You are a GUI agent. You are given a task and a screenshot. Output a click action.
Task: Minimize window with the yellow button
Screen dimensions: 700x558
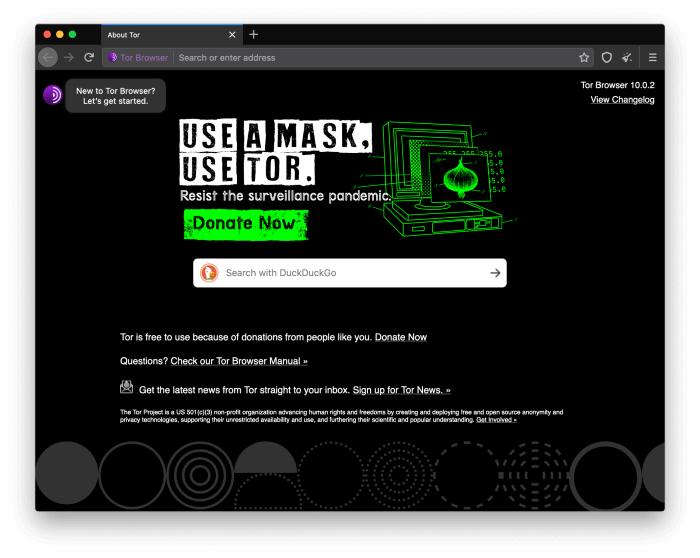tap(59, 34)
